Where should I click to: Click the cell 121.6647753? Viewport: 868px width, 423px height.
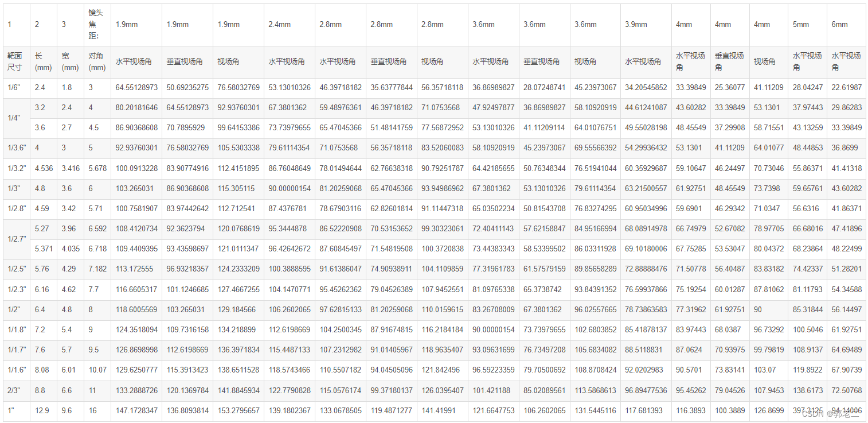[493, 410]
